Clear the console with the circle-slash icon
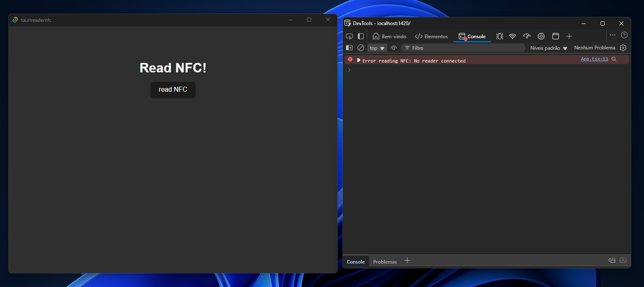This screenshot has height=287, width=644. click(x=361, y=48)
